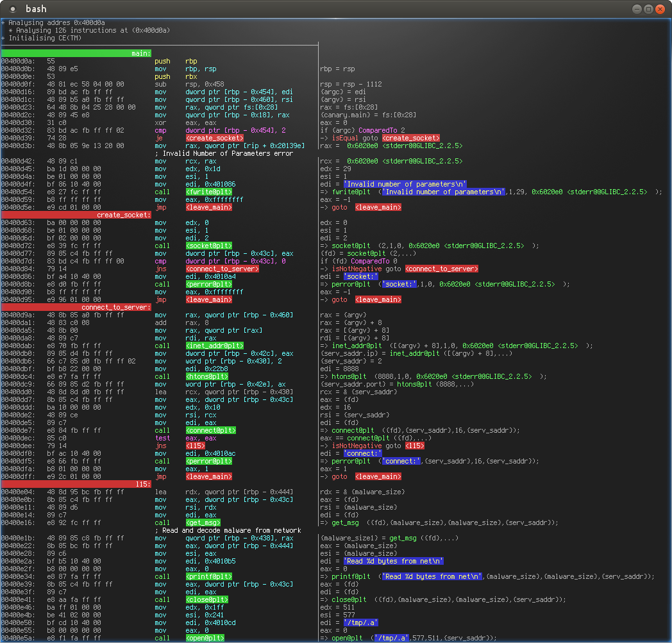Click '/tmp/.a' string in the 'edi =' line

click(361, 623)
